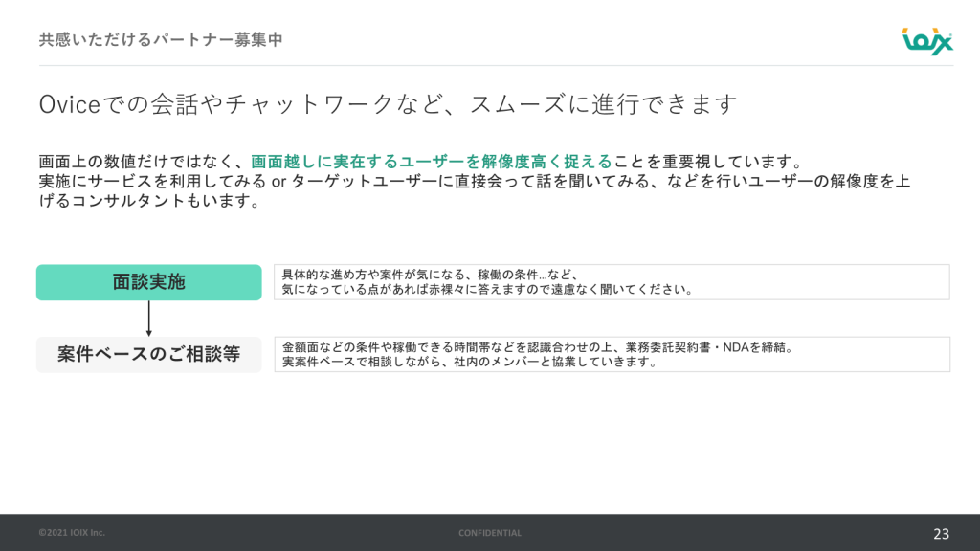
Task: Click the line 実案件ベースで相談しながら
Action: (x=469, y=363)
